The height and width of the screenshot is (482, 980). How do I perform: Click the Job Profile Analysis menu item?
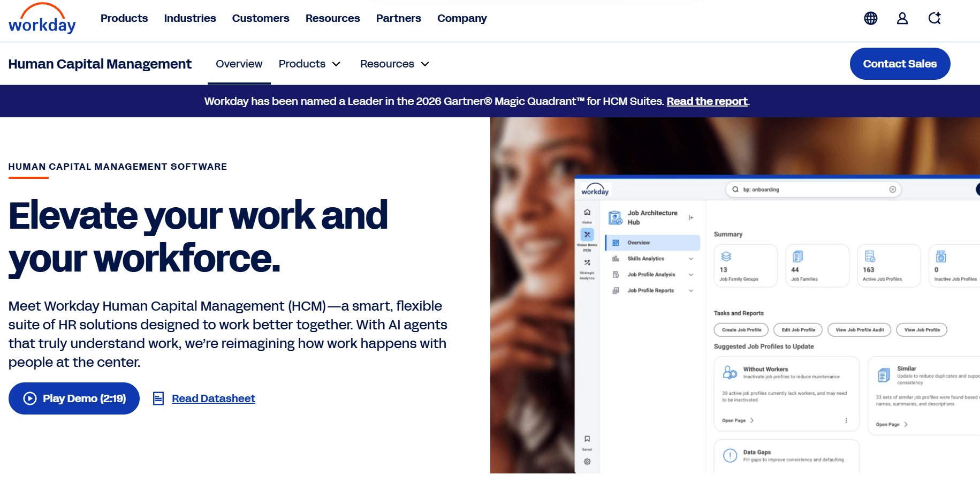click(653, 275)
